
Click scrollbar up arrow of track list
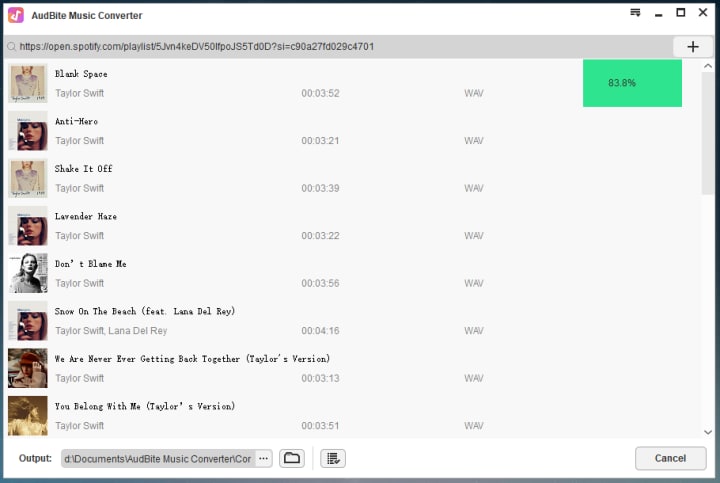(708, 66)
